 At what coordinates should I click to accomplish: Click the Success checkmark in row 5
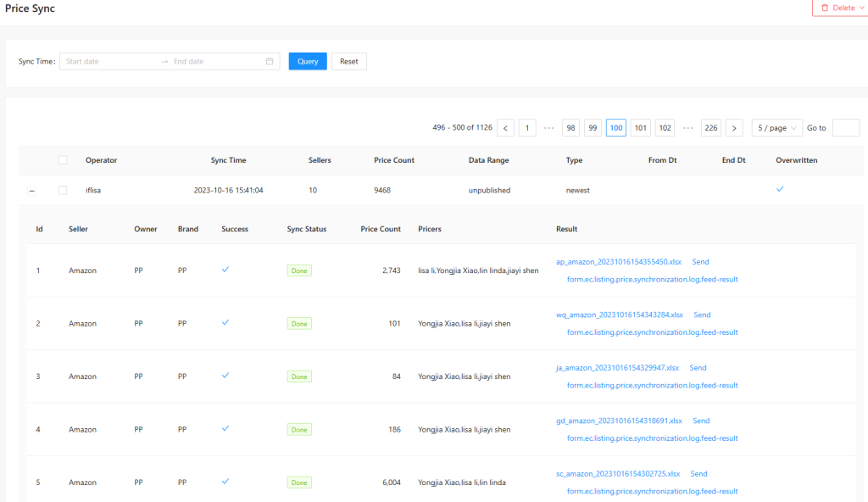point(225,482)
